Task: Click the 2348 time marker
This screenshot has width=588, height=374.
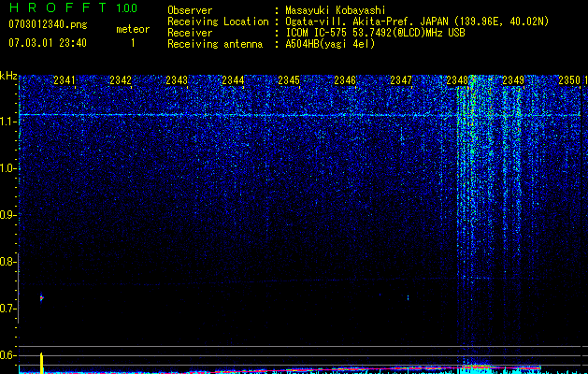Action: click(457, 80)
